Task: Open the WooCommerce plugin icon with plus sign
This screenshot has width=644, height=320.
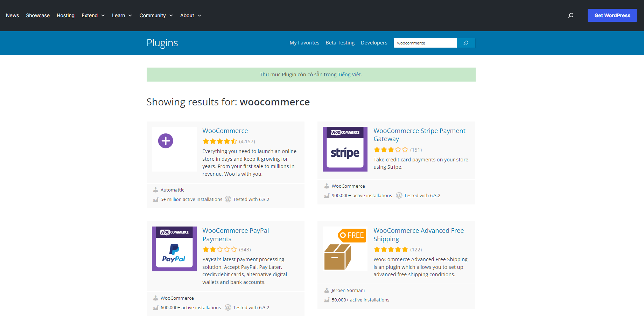Action: click(x=174, y=149)
